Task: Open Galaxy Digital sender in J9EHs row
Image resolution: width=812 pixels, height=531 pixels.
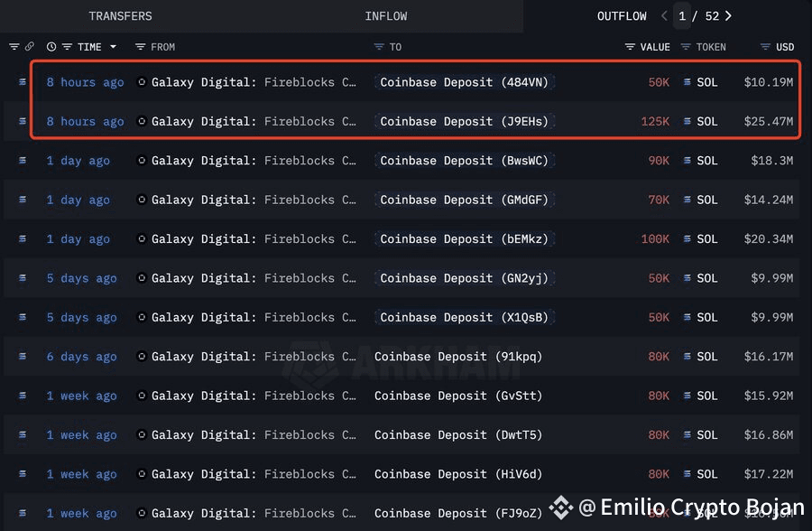Action: coord(254,121)
